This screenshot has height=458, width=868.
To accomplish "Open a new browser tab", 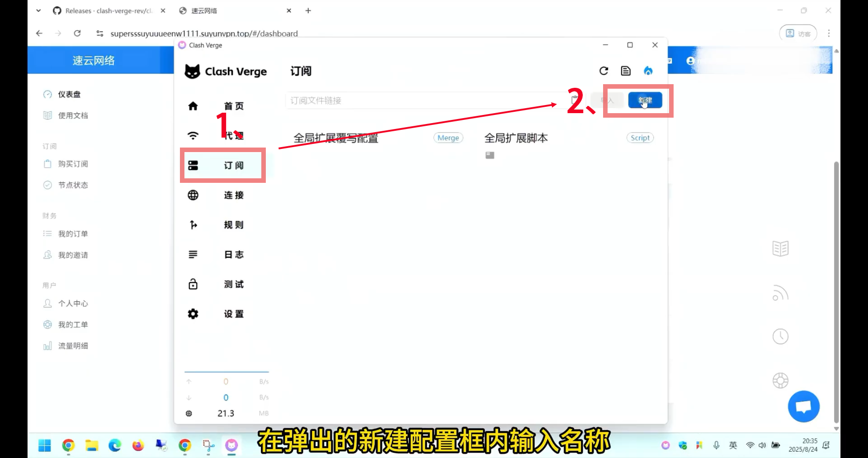I will [308, 10].
